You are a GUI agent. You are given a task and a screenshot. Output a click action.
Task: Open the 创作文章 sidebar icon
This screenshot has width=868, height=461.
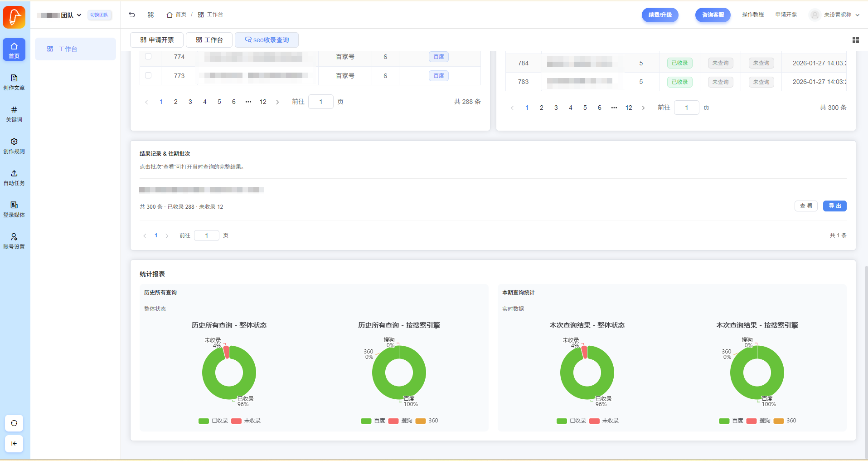(14, 82)
